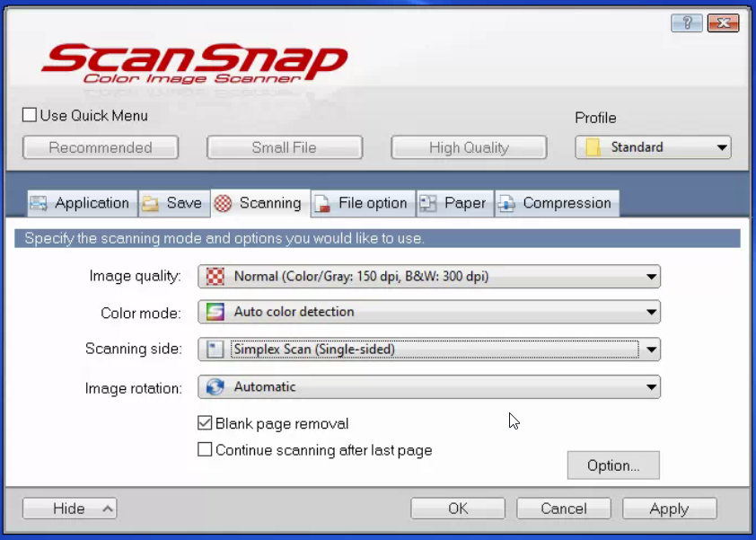The image size is (756, 540).
Task: Open the File option tab
Action: [x=363, y=203]
